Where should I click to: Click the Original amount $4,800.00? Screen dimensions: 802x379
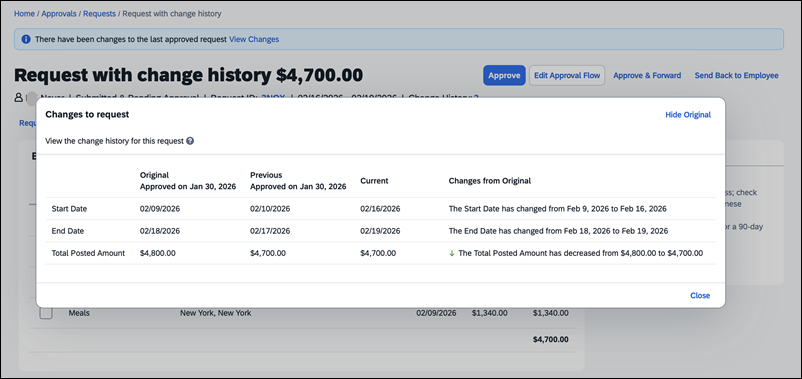(x=158, y=253)
